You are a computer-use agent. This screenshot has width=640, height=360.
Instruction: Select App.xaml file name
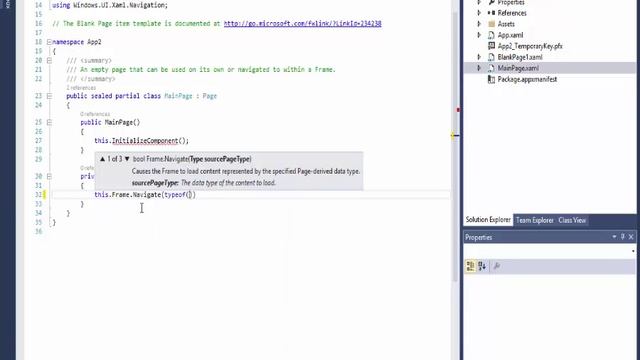coord(510,35)
